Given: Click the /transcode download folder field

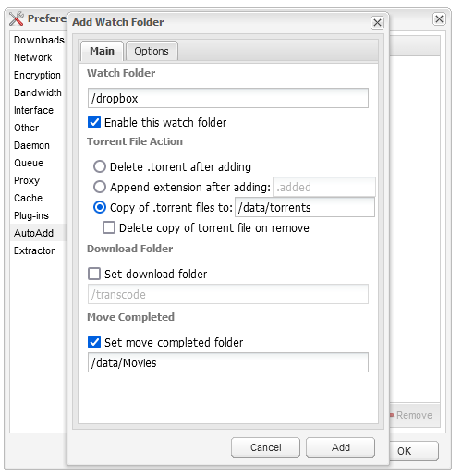Looking at the screenshot, I should tap(228, 294).
